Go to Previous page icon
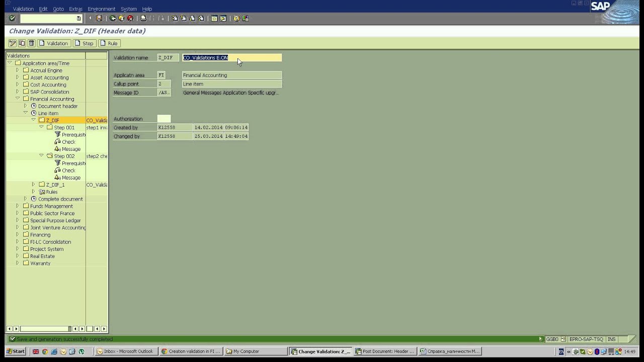The width and height of the screenshot is (644, 362). click(x=184, y=18)
